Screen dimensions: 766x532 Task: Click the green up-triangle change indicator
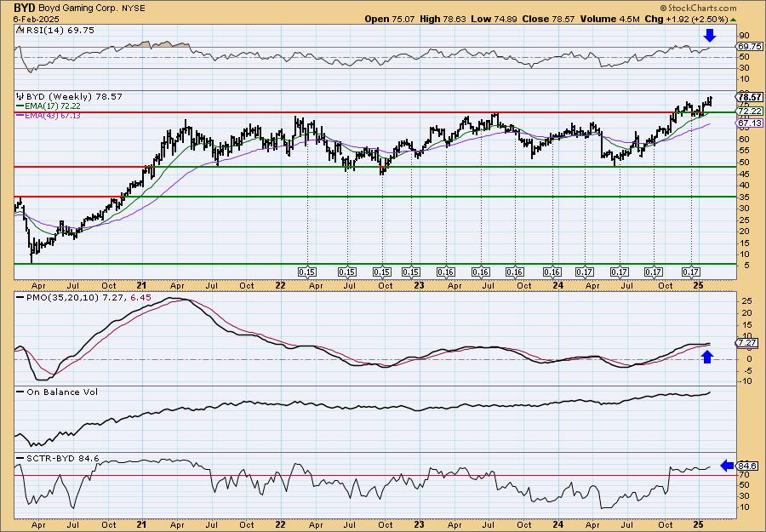tap(734, 20)
